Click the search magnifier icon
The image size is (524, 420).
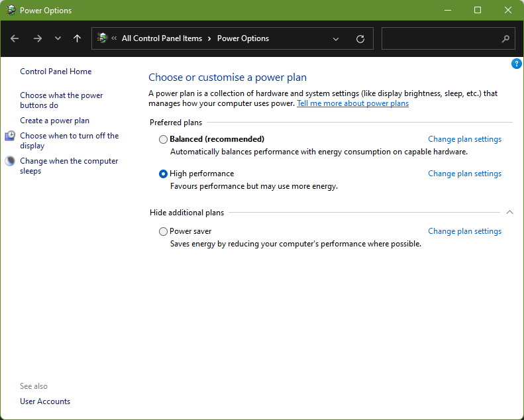pos(505,39)
